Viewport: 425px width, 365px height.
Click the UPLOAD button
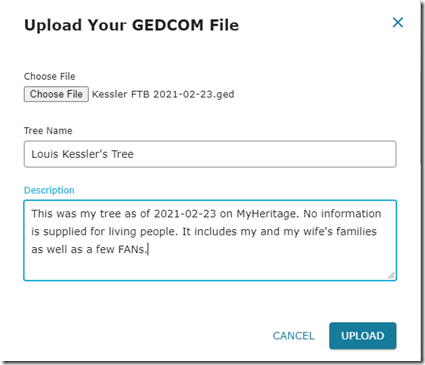tap(363, 336)
